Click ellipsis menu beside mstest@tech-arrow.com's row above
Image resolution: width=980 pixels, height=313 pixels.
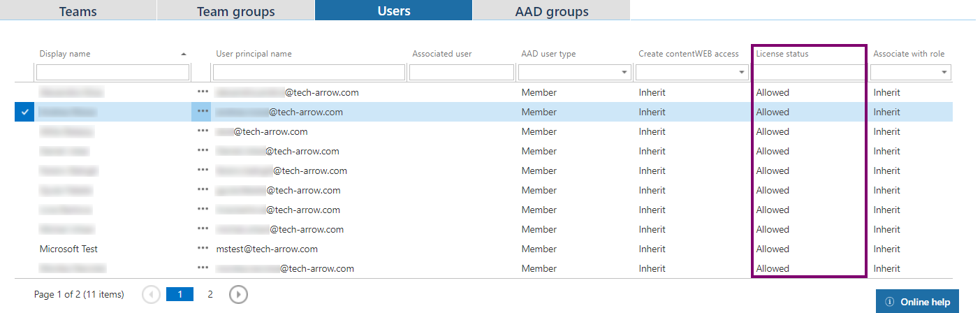tap(203, 229)
